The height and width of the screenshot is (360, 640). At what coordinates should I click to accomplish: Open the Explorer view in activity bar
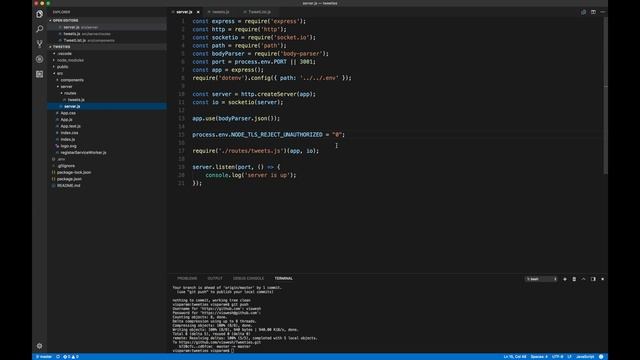click(x=39, y=14)
